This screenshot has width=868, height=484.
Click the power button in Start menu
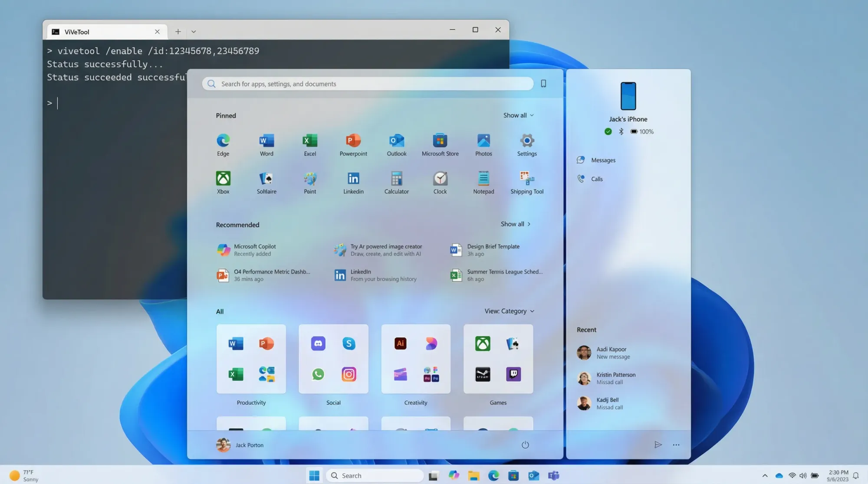(525, 445)
